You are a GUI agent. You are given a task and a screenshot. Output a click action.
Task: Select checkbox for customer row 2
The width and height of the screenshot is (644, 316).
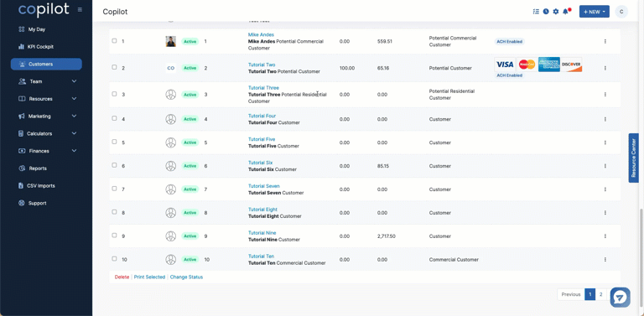point(114,67)
